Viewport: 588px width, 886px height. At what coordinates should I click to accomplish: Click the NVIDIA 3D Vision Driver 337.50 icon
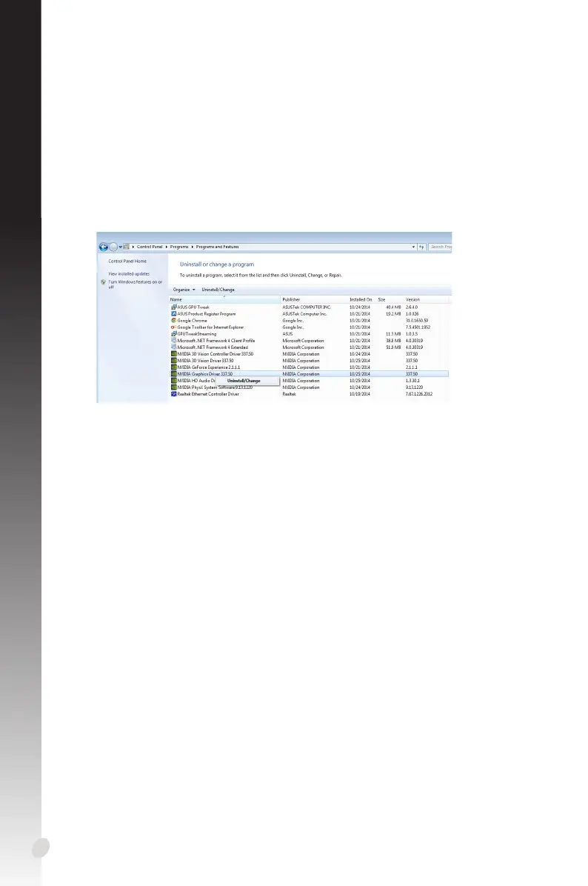(x=174, y=361)
